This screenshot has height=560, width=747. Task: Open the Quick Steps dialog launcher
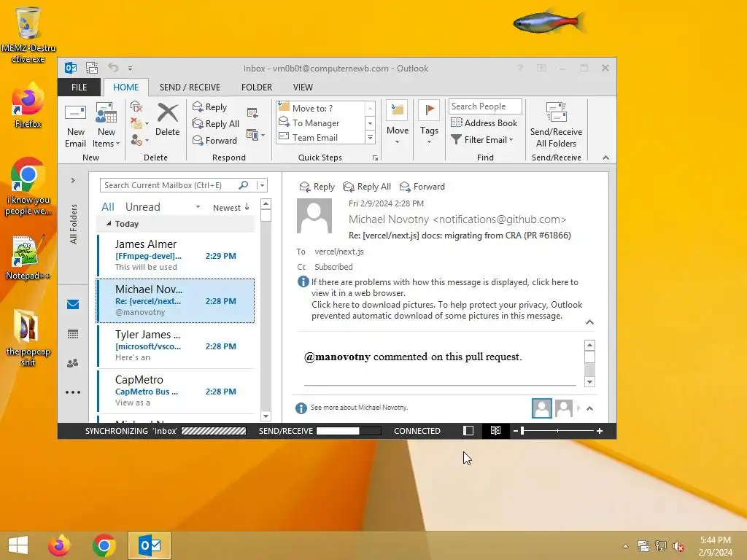click(x=376, y=157)
